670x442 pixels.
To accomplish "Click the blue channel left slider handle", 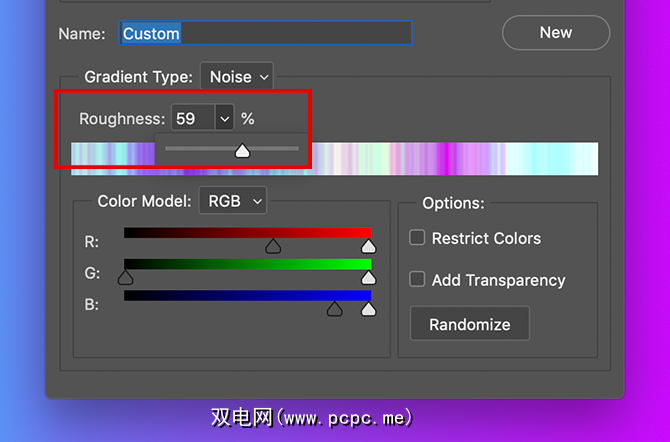I will (x=335, y=310).
